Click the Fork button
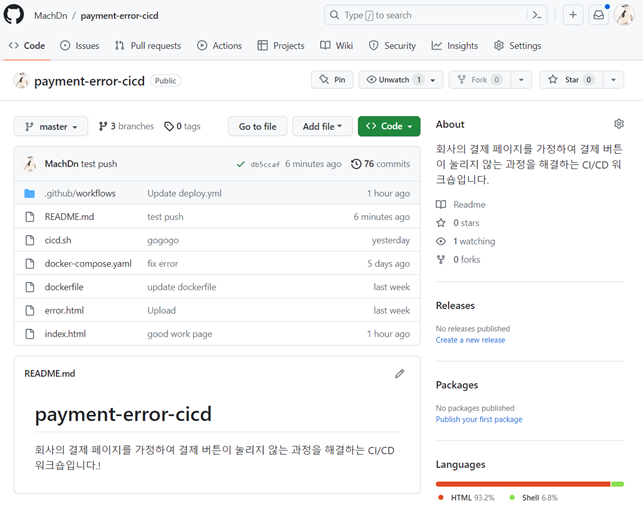The height and width of the screenshot is (507, 644). click(x=480, y=80)
